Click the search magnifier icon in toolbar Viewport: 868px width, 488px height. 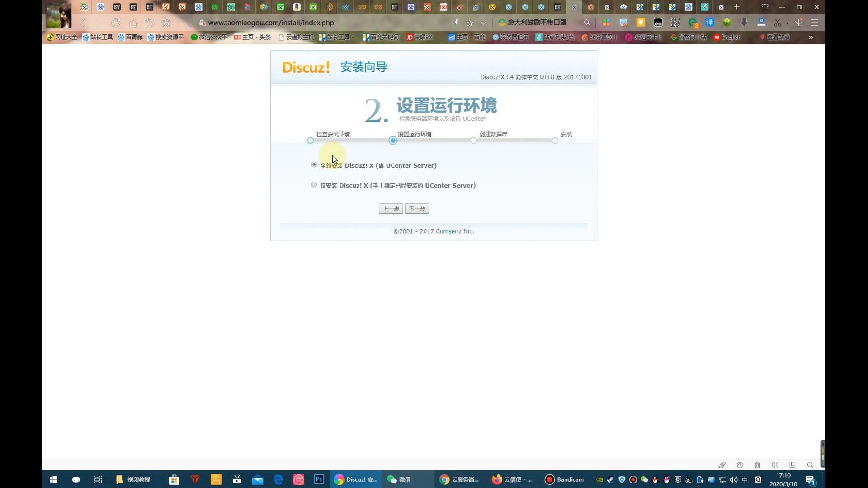click(587, 23)
